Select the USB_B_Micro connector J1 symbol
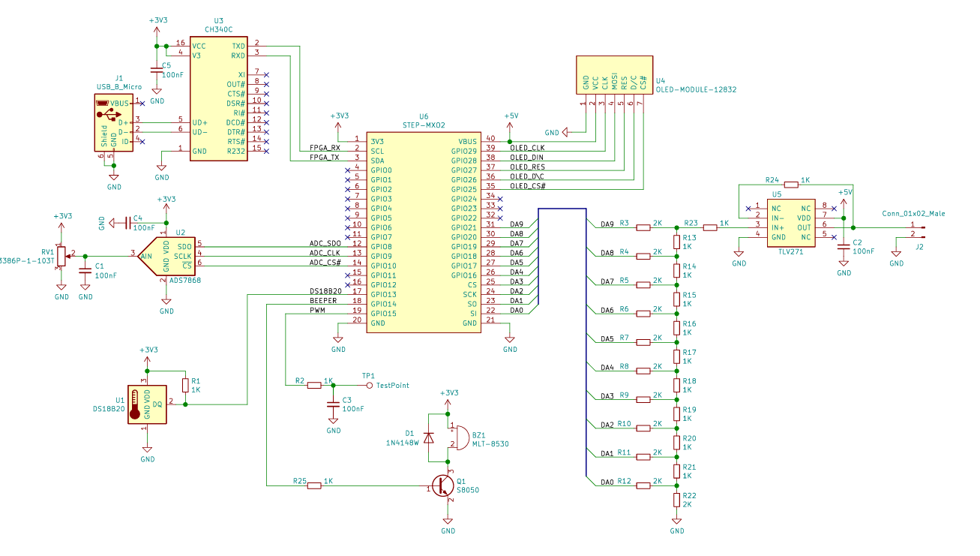 (x=114, y=123)
